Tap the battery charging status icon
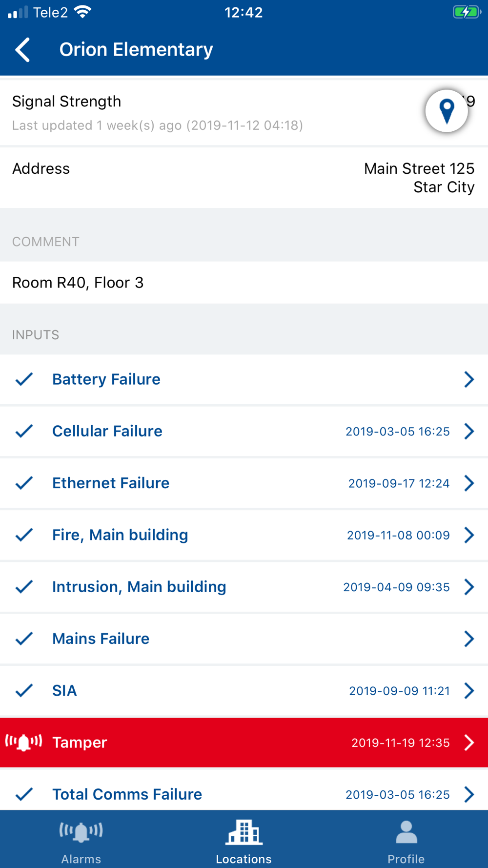Screen dimensions: 488x868 [466, 12]
